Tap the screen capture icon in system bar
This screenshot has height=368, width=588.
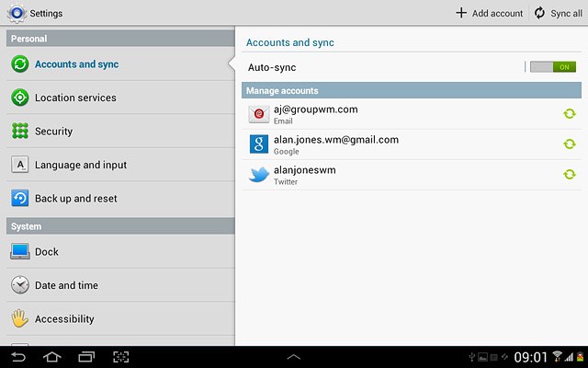[120, 357]
